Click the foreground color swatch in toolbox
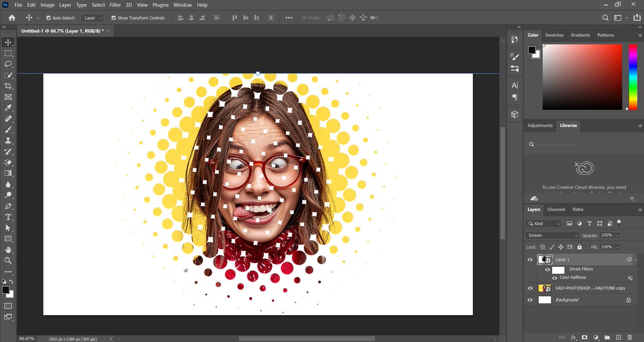Viewport: 644px width, 342px height. tap(5, 290)
